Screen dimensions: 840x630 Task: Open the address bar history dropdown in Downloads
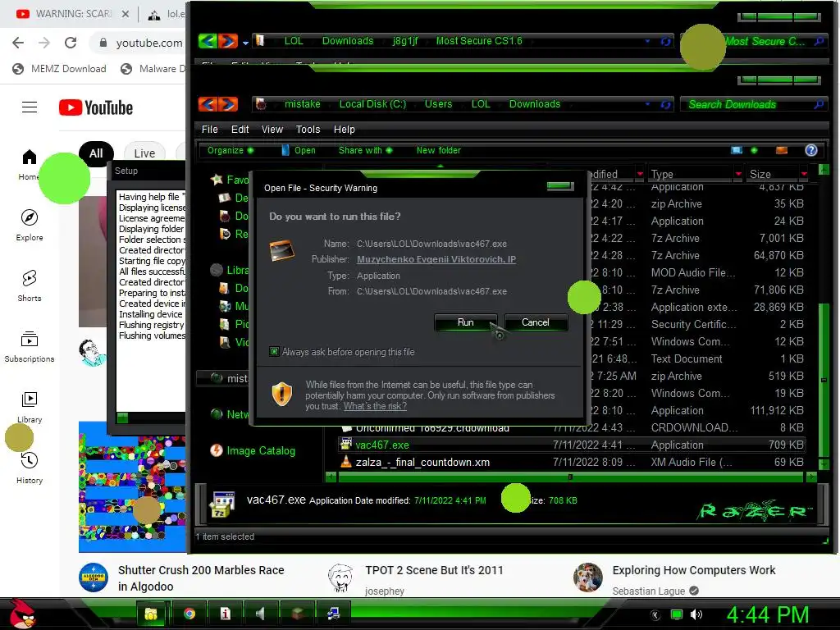(x=648, y=104)
